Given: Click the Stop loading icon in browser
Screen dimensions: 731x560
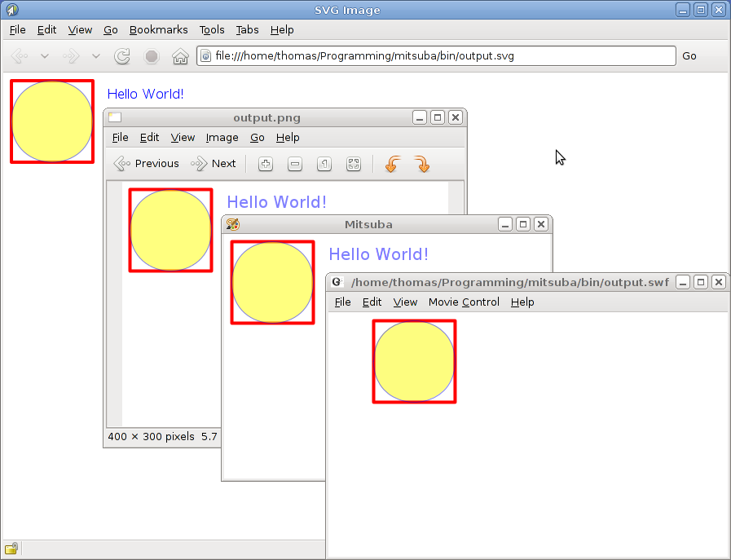Looking at the screenshot, I should (152, 56).
